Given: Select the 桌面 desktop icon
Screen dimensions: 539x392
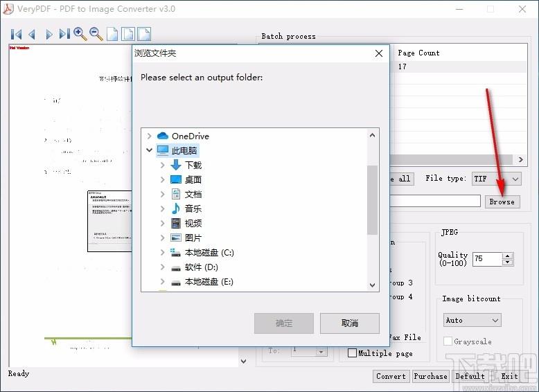Looking at the screenshot, I should [176, 179].
